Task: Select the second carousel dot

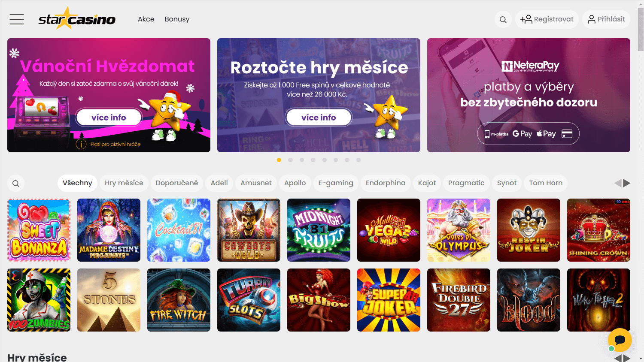Action: tap(290, 160)
